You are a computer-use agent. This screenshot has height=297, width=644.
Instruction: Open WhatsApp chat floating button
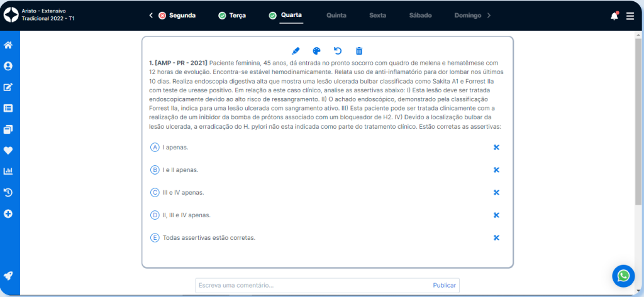coord(623,275)
